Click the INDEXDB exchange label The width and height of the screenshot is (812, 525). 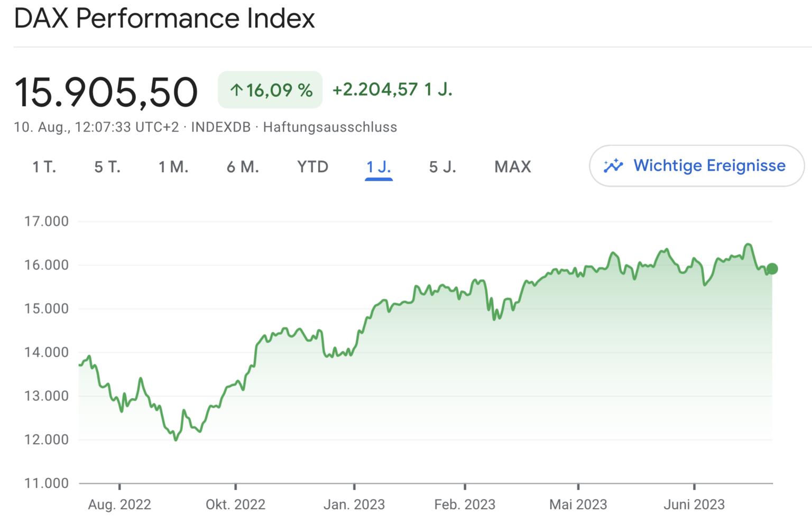coord(221,127)
